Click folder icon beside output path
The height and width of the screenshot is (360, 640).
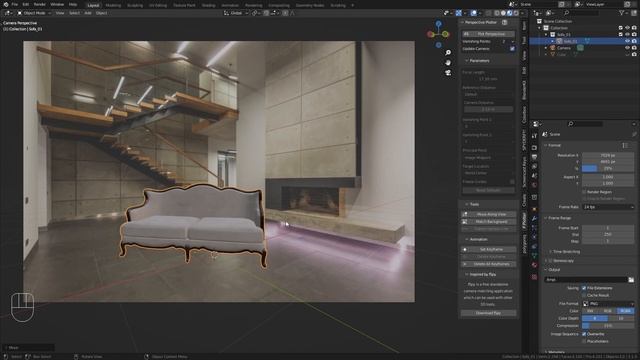pos(631,280)
